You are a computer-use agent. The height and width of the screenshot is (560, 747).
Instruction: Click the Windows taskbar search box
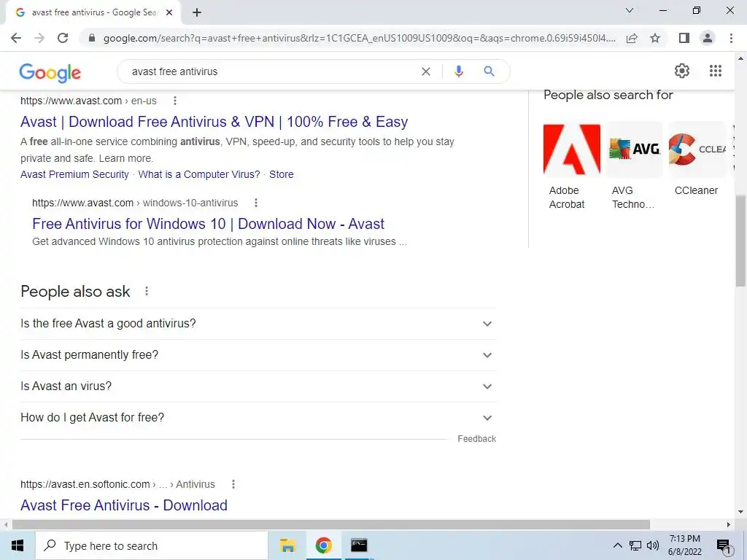[x=152, y=545]
